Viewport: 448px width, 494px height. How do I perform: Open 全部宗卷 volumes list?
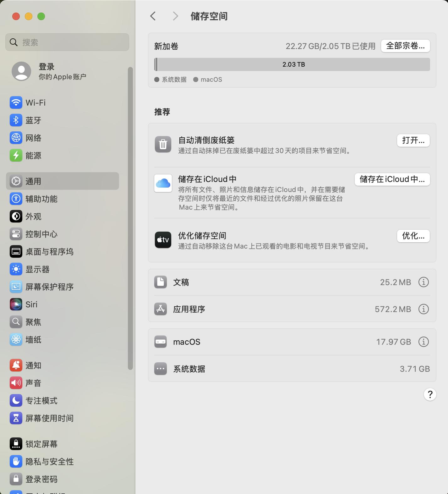click(x=405, y=46)
